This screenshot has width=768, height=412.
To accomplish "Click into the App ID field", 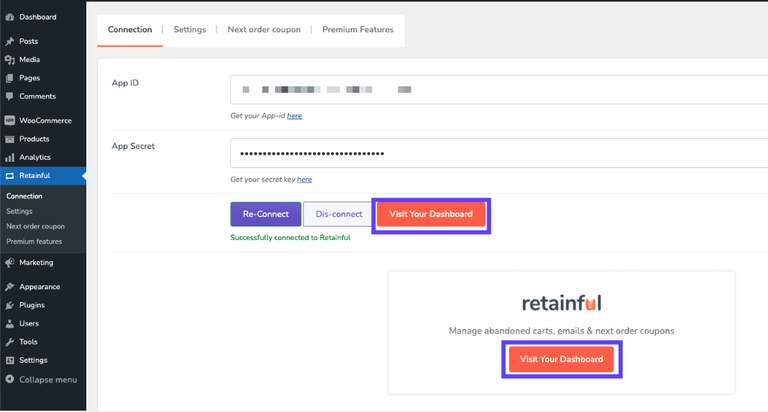I will coord(499,90).
